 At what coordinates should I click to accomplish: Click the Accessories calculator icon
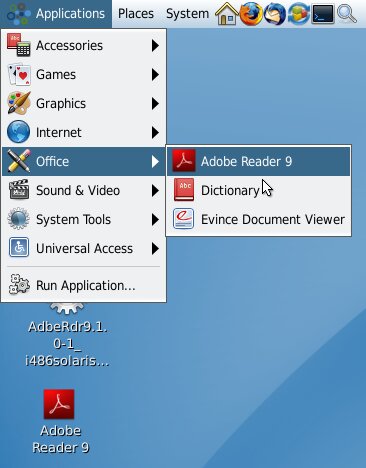(x=19, y=45)
